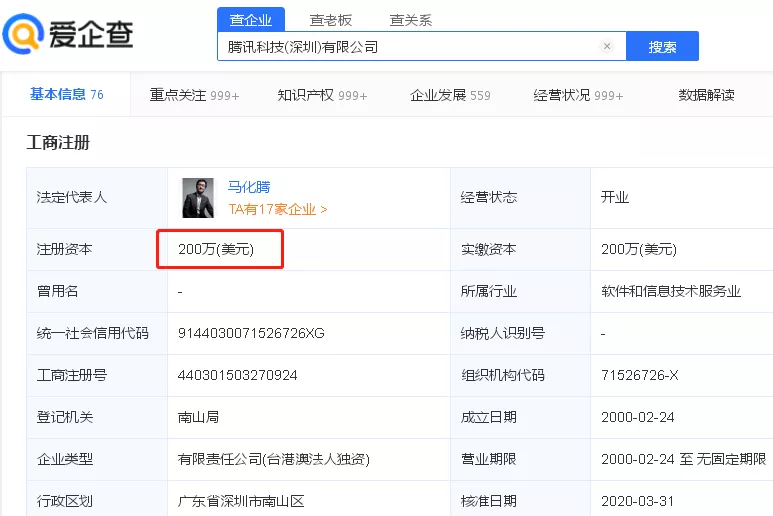
Task: Click the 曾用名 label cell
Action: pos(97,291)
